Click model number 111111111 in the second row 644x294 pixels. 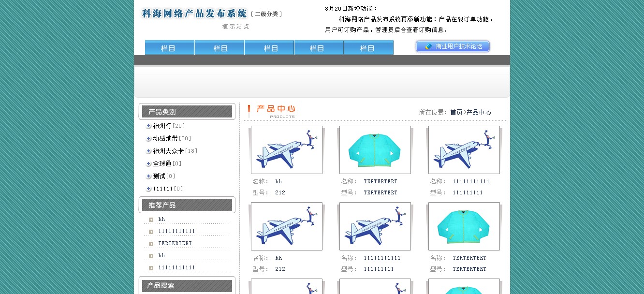pos(379,269)
